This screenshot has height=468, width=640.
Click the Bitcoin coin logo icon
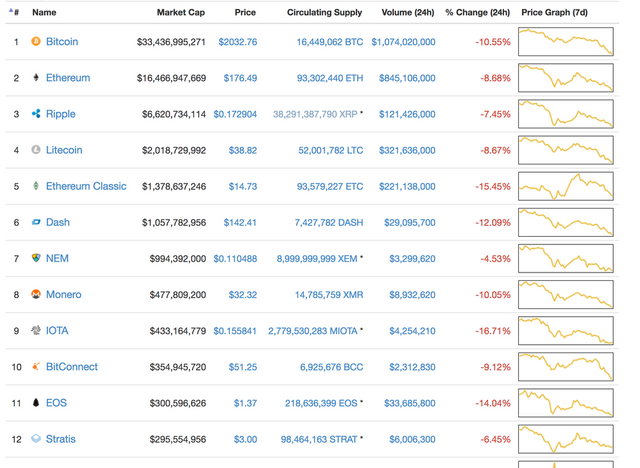coord(36,41)
